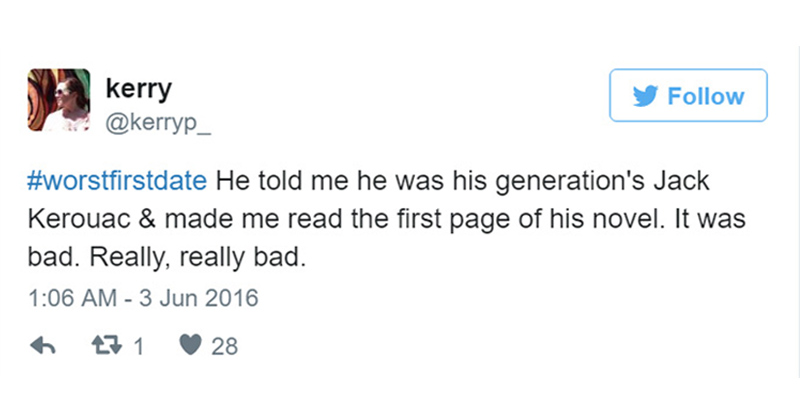
Task: Click the Twitter bird icon in Follow button
Action: coord(646,96)
